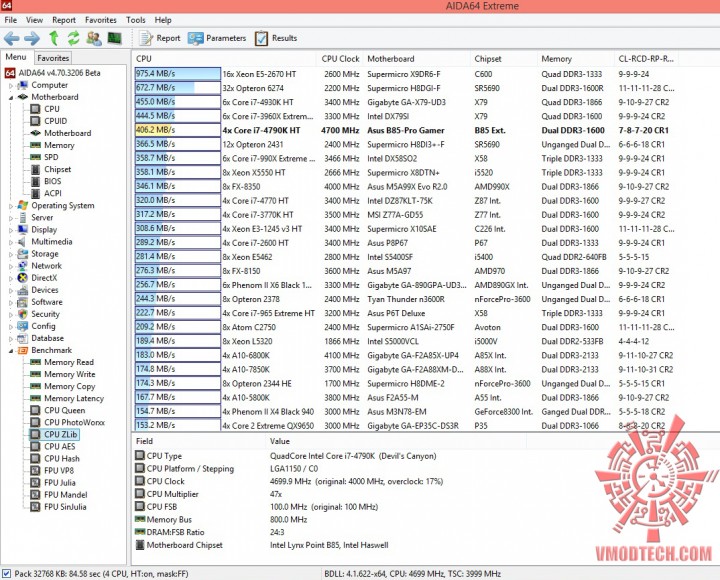
Task: Expand the Display tree node
Action: [11, 230]
